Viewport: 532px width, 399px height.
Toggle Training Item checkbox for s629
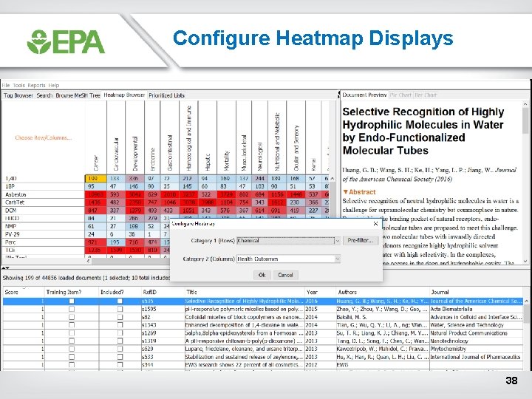tap(72, 349)
